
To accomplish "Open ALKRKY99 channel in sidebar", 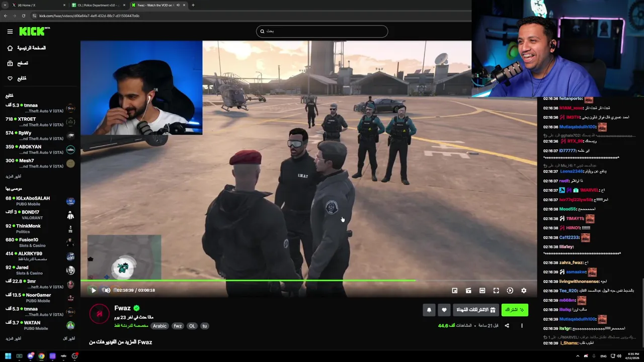I will point(40,256).
